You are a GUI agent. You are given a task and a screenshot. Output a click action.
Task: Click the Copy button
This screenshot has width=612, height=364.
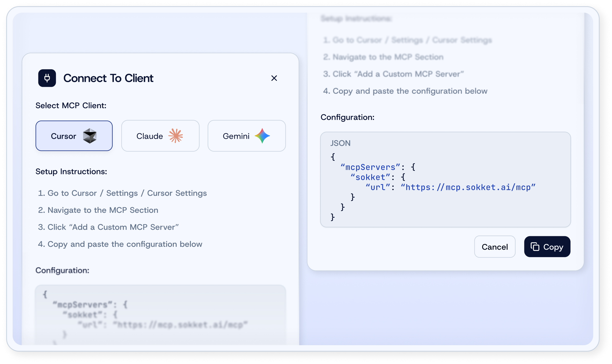[x=547, y=247]
